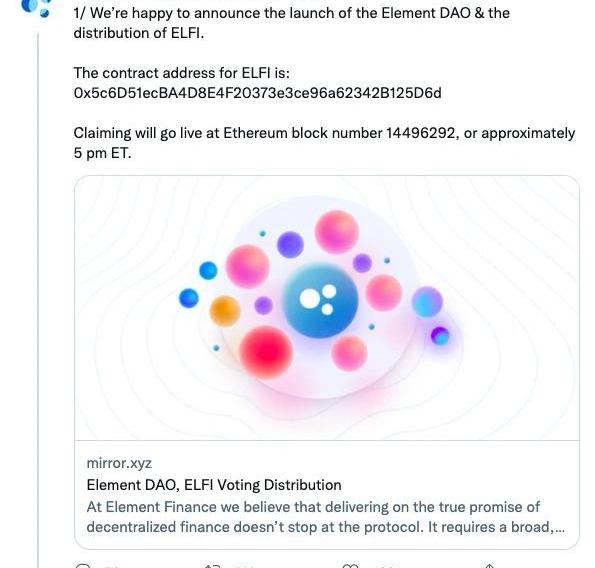Click the card description starting 'At Element Finance'

pos(326,517)
